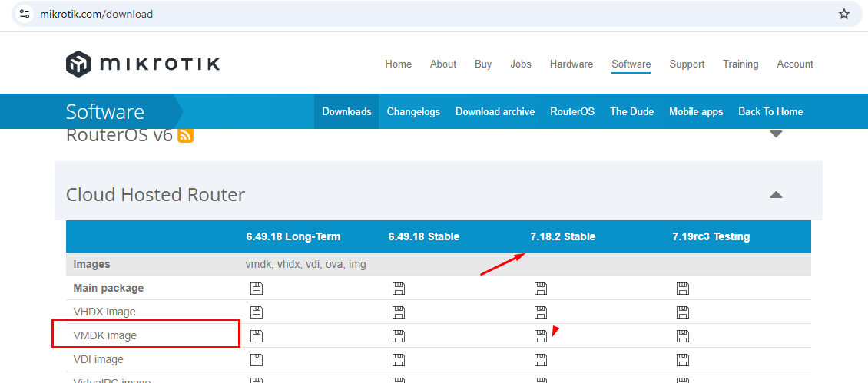Open the Support menu item
Screen dimensions: 868x383
[686, 64]
